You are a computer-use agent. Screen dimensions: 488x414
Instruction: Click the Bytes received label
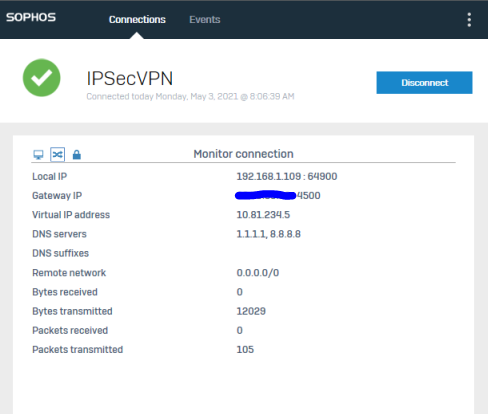click(65, 292)
